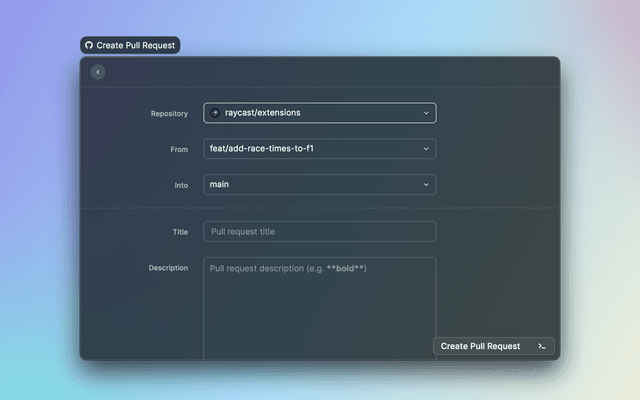Click the Description field label
The image size is (640, 400).
click(x=168, y=268)
